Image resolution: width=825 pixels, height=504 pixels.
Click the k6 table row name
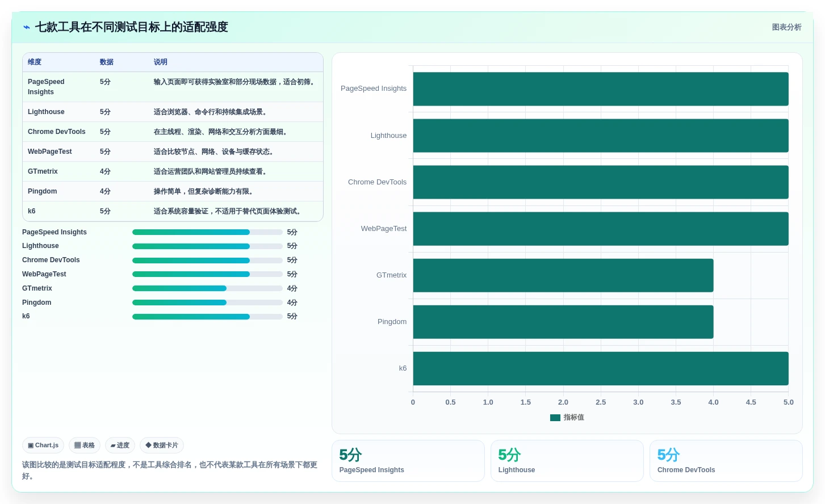[x=32, y=211]
